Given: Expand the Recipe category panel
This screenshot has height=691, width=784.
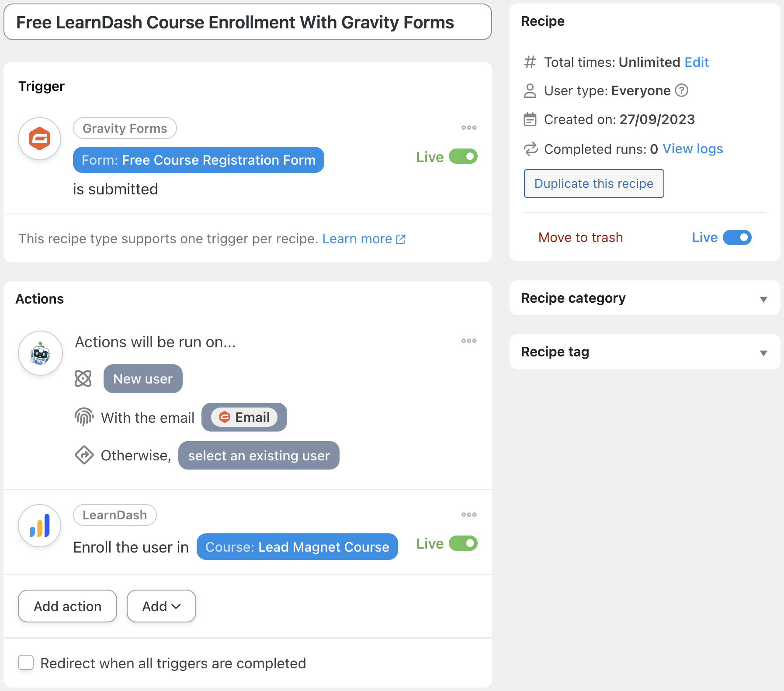Looking at the screenshot, I should click(x=645, y=298).
